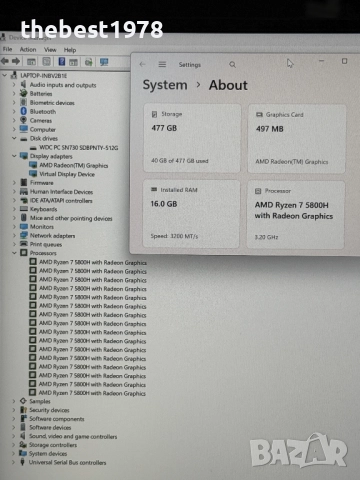
Task: Expand Audio inputs and outputs category
Action: coord(14,85)
